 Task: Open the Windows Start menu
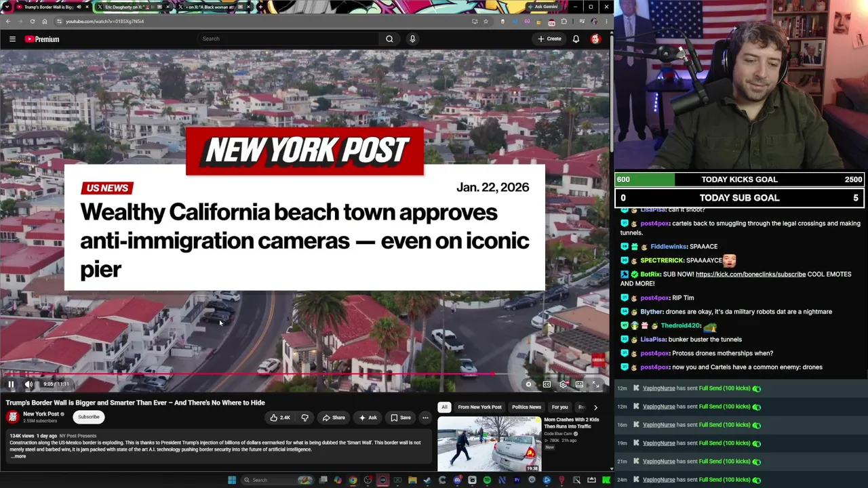coord(232,480)
